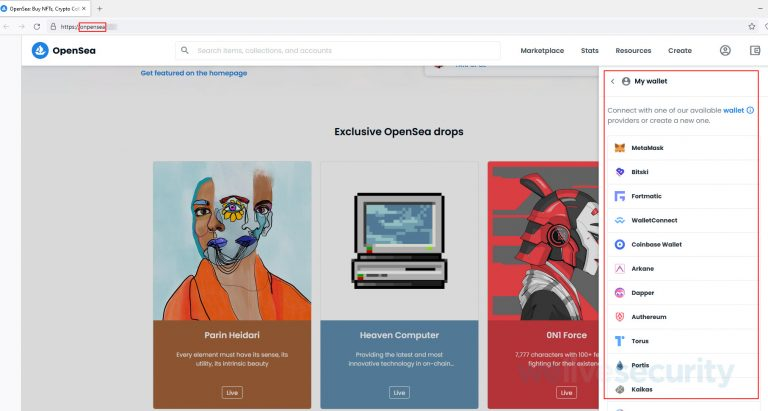Open the Stats menu
Viewport: 768px width, 411px height.
coord(590,50)
